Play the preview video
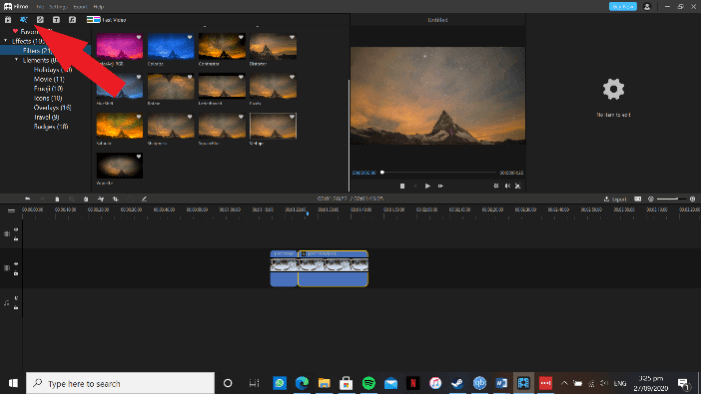Image resolution: width=701 pixels, height=394 pixels. point(427,186)
